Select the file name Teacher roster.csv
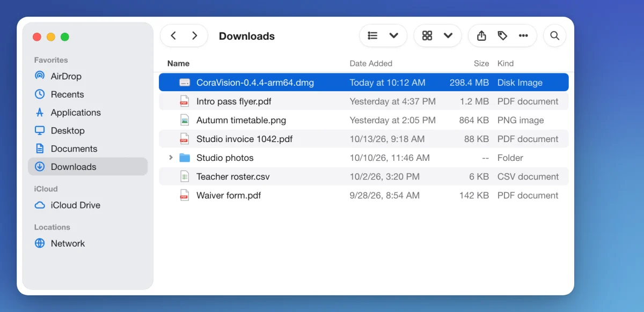Image resolution: width=644 pixels, height=312 pixels. [x=233, y=176]
